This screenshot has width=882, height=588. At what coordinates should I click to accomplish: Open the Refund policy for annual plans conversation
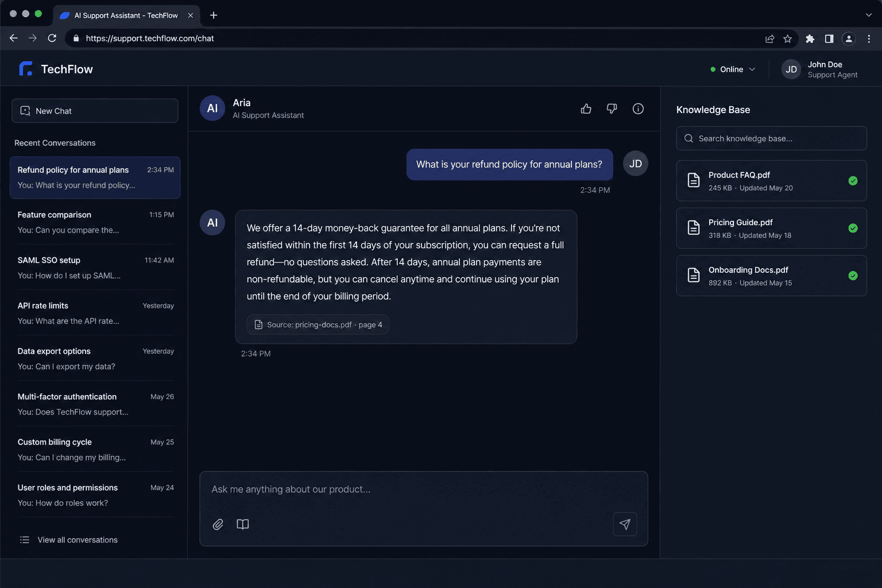click(95, 177)
